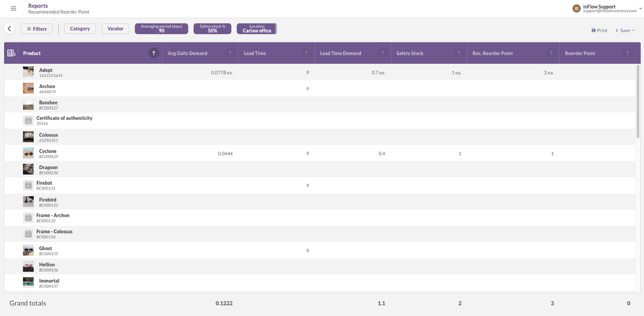The image size is (644, 316).
Task: Filter the report by Vendor
Action: [x=115, y=28]
